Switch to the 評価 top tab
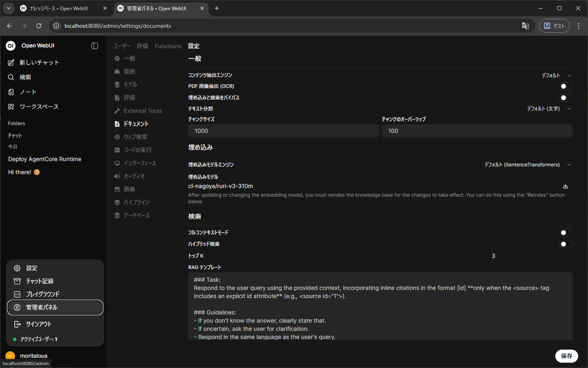 [x=143, y=46]
